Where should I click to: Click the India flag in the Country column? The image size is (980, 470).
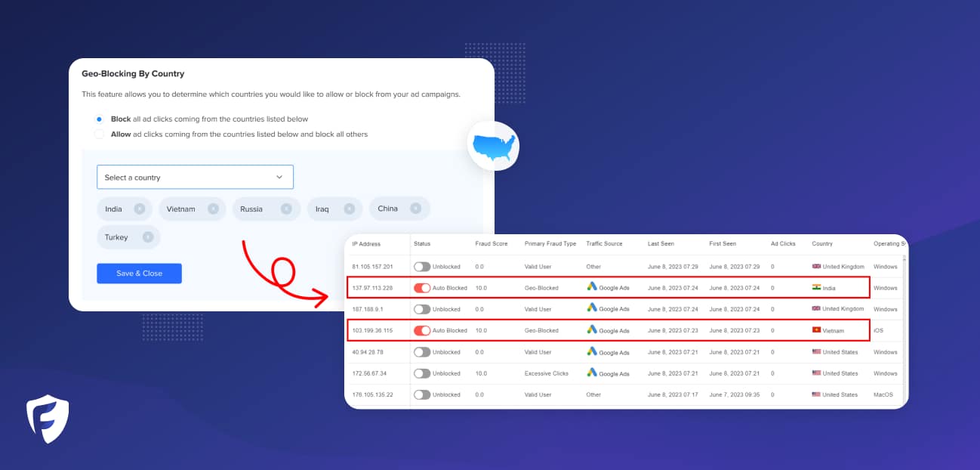click(x=817, y=288)
